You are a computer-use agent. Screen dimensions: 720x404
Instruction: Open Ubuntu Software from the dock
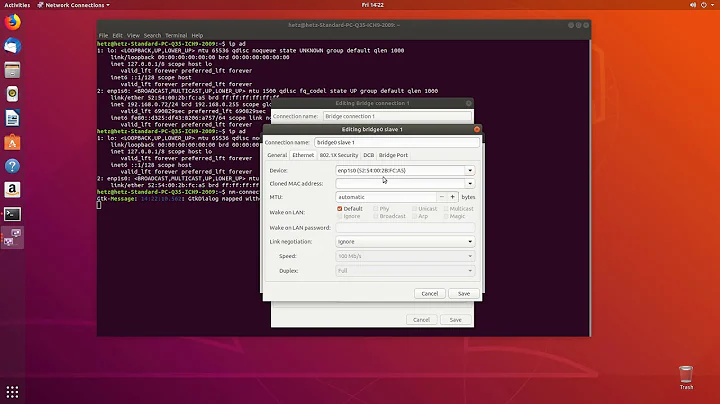point(13,142)
